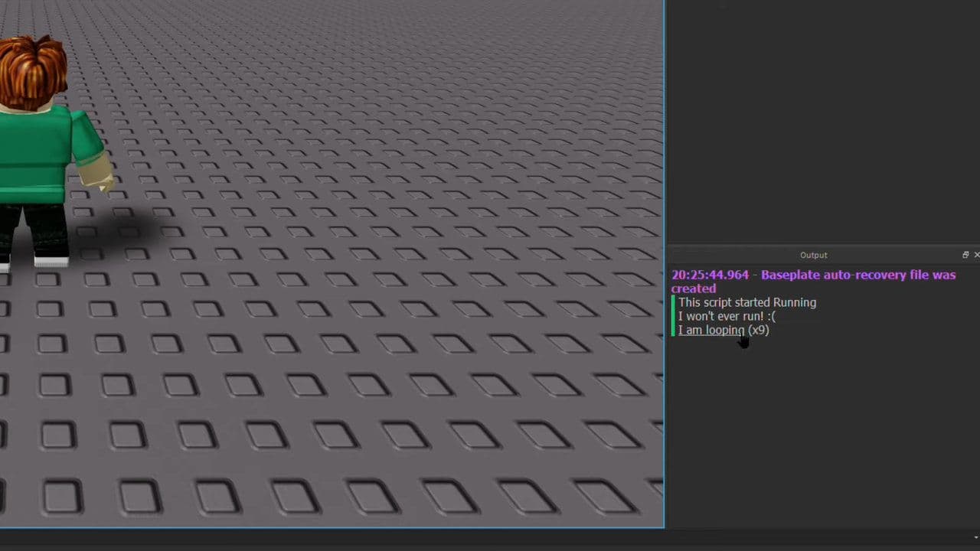This screenshot has height=551, width=980.
Task: Select the 'I won't ever run! :(' message
Action: pyautogui.click(x=726, y=316)
